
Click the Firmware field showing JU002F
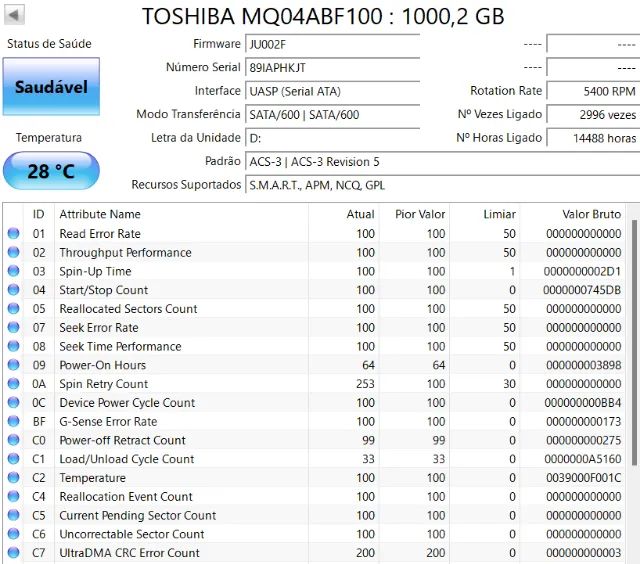332,44
